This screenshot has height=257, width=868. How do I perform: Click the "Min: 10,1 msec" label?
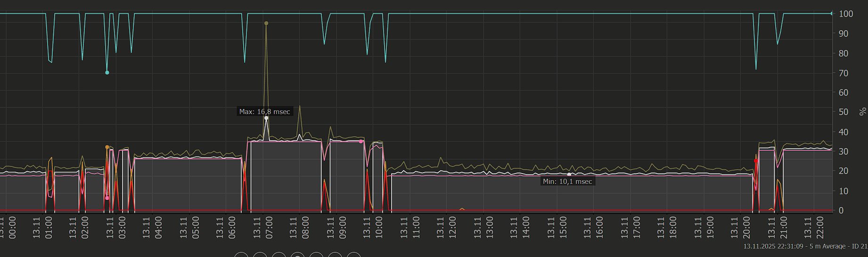coord(567,182)
